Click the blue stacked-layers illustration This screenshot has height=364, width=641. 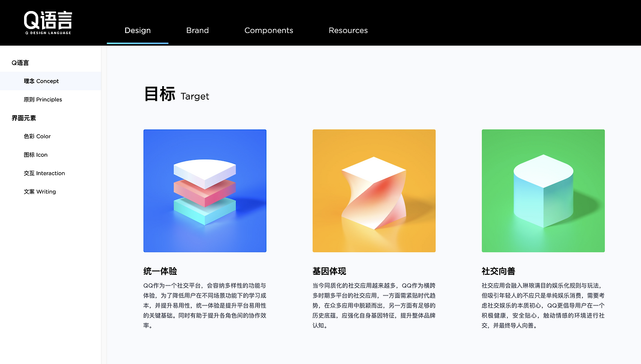point(205,191)
